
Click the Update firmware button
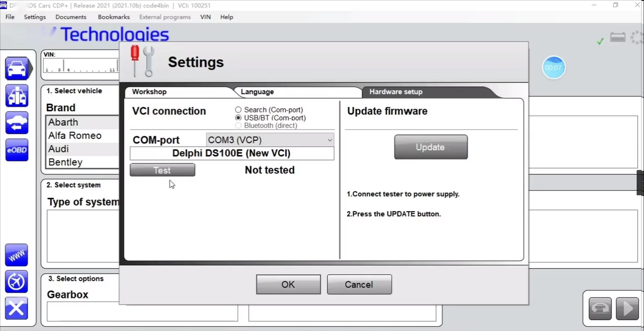click(431, 147)
